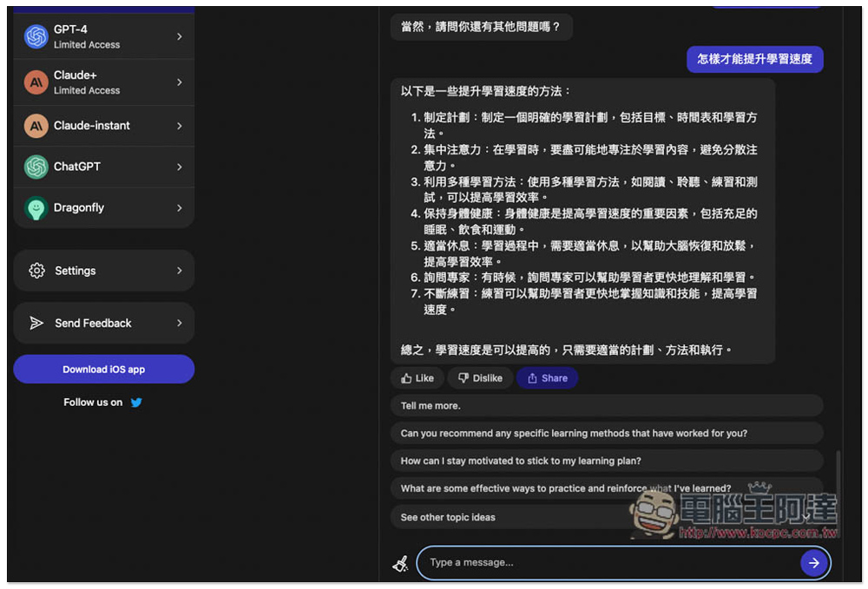Click the GPT-4 bot avatar icon
Viewport: 868px width, 589px height.
coord(36,36)
